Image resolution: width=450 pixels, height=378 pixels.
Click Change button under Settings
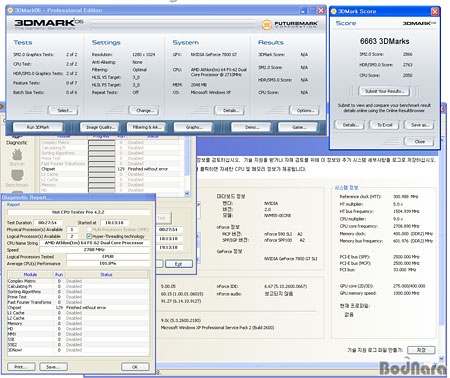(x=144, y=110)
